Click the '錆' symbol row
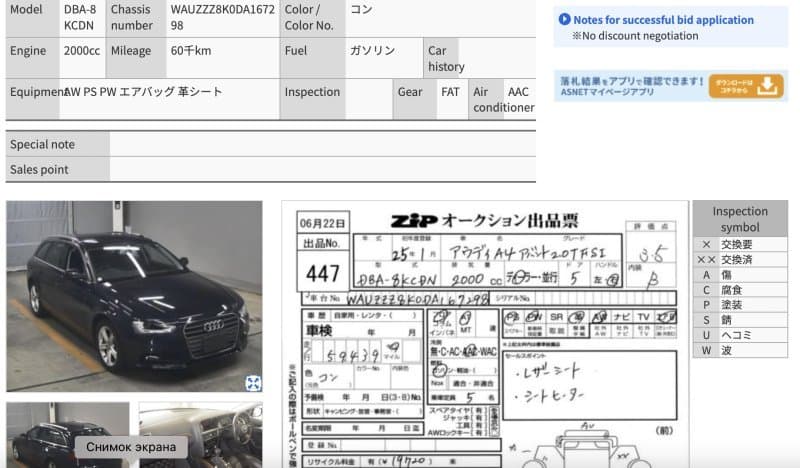 tap(740, 320)
